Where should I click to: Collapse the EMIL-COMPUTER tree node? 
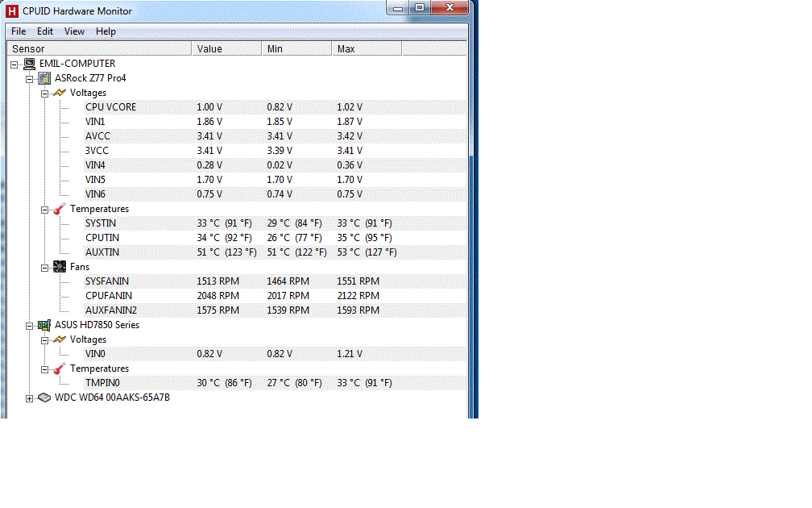coord(14,65)
